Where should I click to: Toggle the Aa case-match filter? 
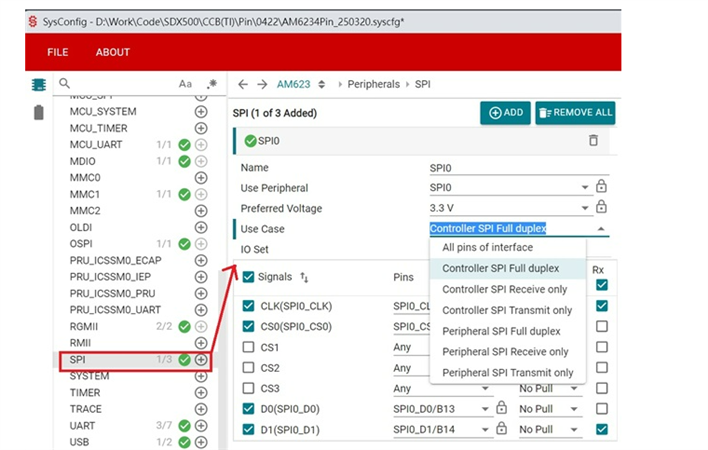tap(185, 84)
